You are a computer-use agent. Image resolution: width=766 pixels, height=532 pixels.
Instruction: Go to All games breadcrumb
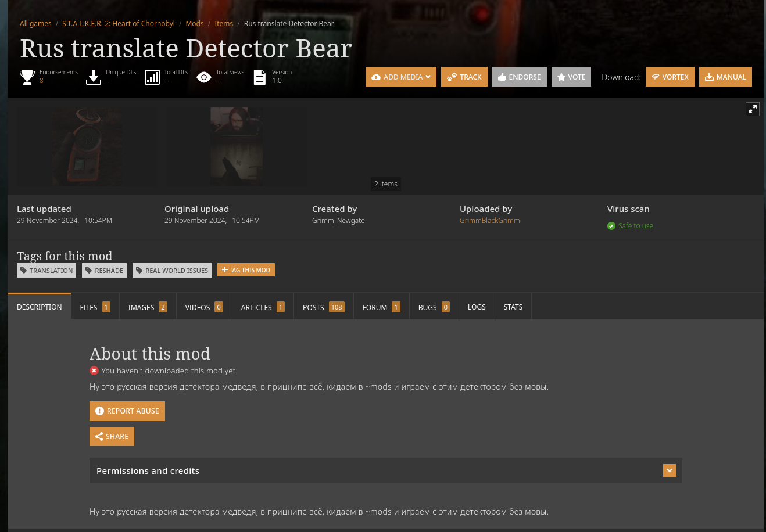tap(35, 24)
